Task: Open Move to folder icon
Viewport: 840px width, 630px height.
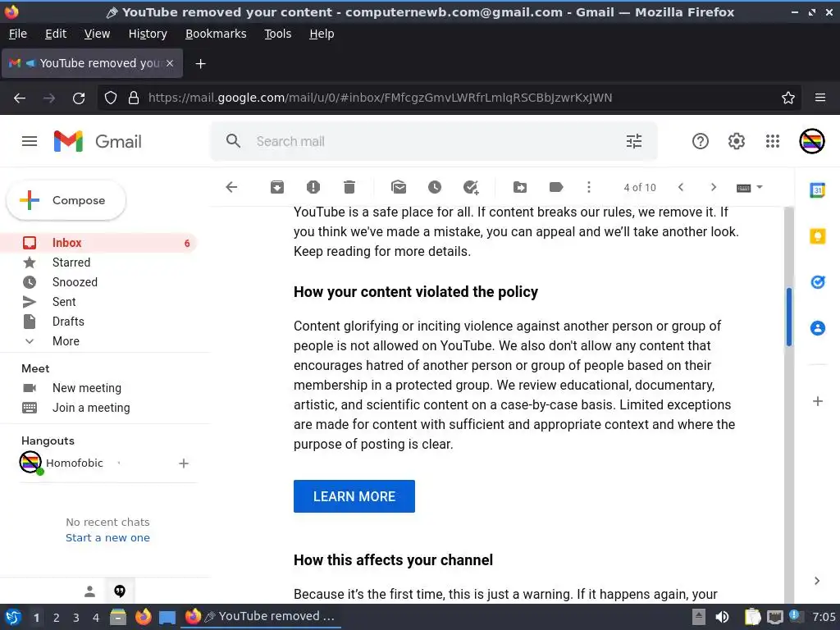Action: point(520,187)
